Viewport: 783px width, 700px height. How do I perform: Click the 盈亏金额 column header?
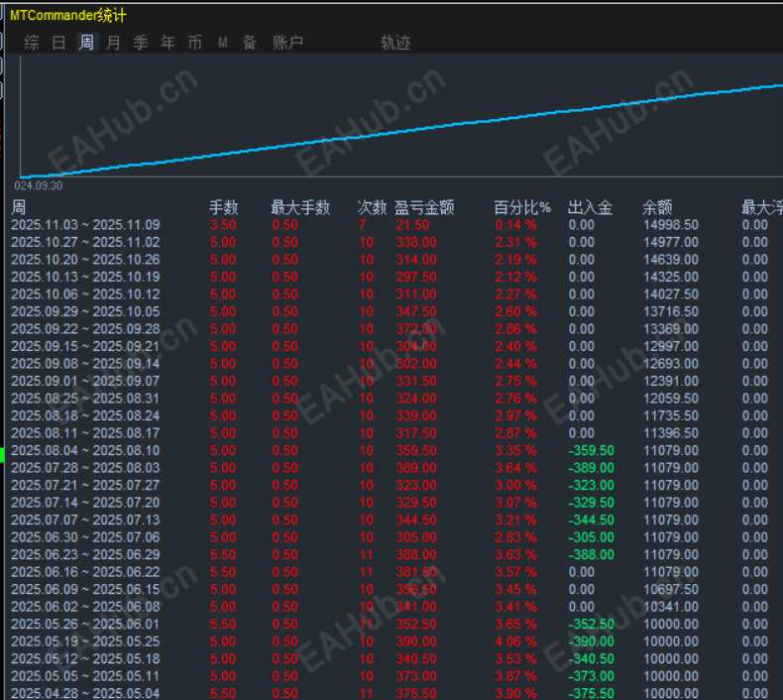424,207
